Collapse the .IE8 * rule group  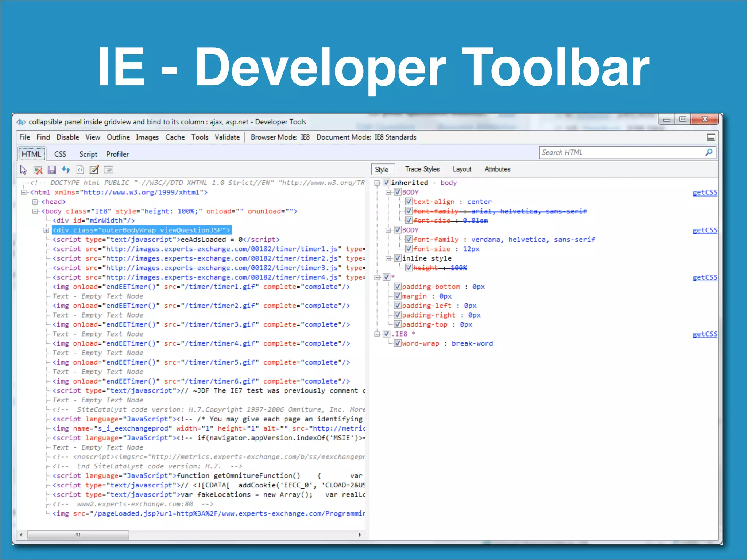coord(377,334)
